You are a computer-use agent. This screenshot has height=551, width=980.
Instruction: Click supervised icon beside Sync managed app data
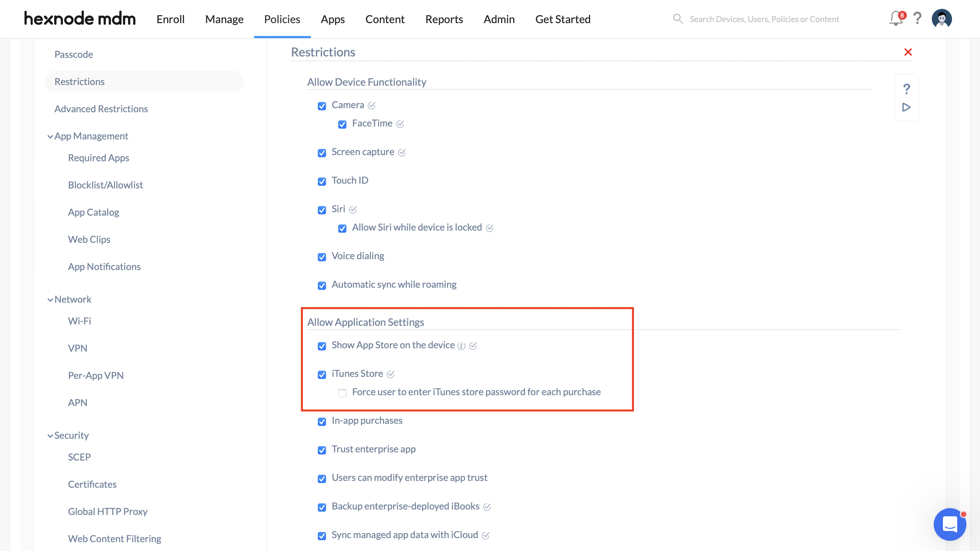click(x=486, y=535)
